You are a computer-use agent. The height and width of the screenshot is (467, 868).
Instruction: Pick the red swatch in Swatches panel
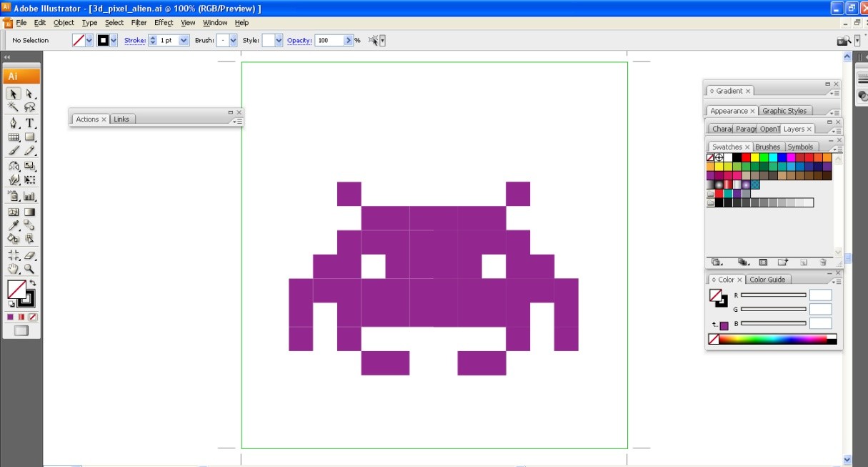746,157
